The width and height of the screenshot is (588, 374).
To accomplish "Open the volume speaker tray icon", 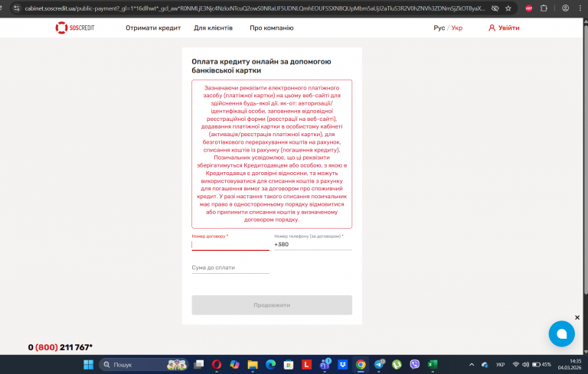I will [x=525, y=365].
